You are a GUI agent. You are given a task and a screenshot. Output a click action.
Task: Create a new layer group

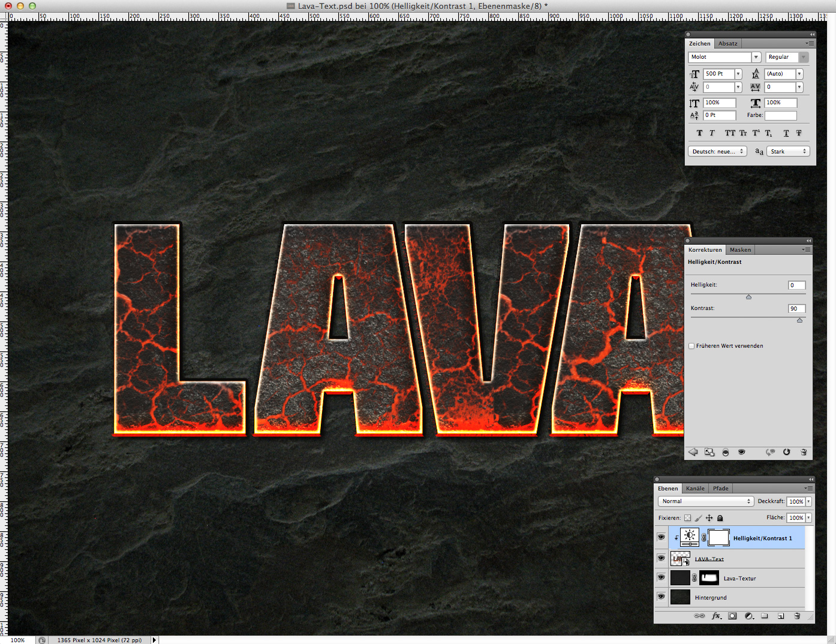[x=765, y=615]
